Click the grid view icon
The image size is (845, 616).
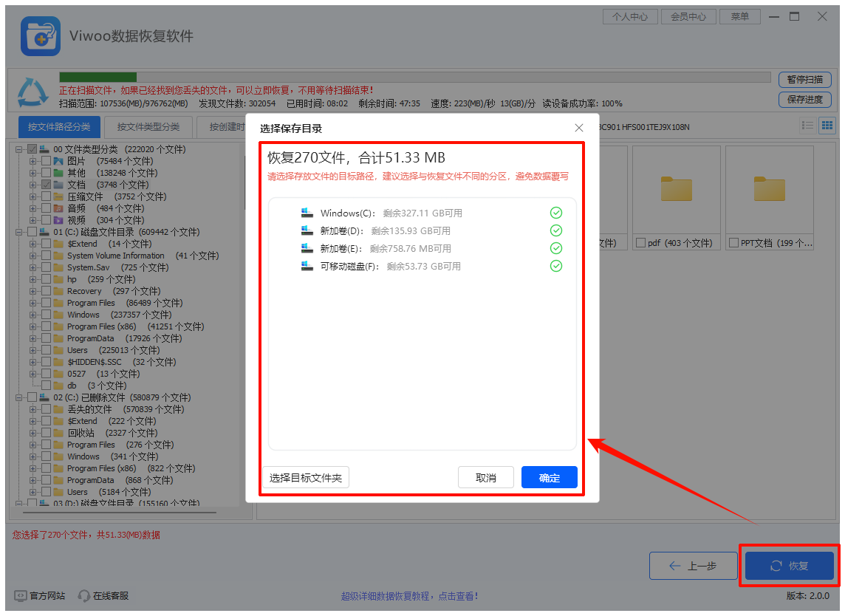[827, 126]
